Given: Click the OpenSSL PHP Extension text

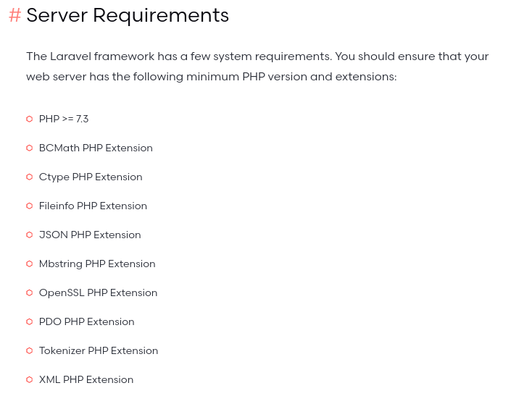Looking at the screenshot, I should click(98, 293).
